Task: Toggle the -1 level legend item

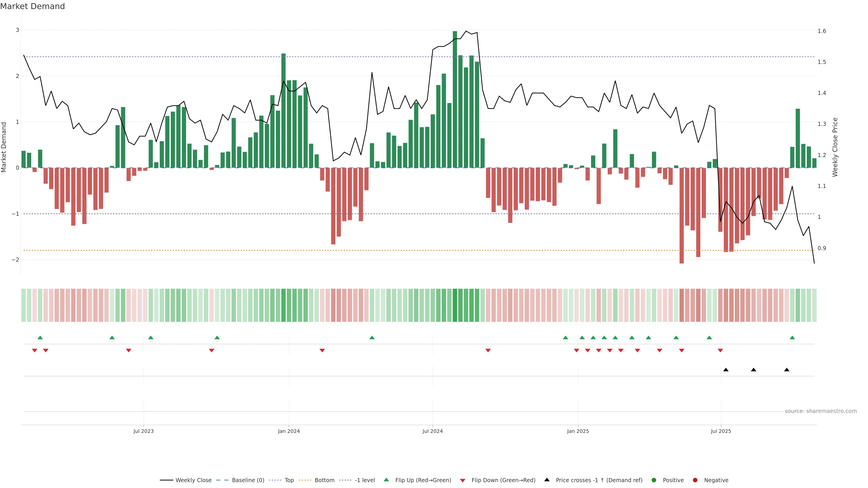Action: coord(365,480)
